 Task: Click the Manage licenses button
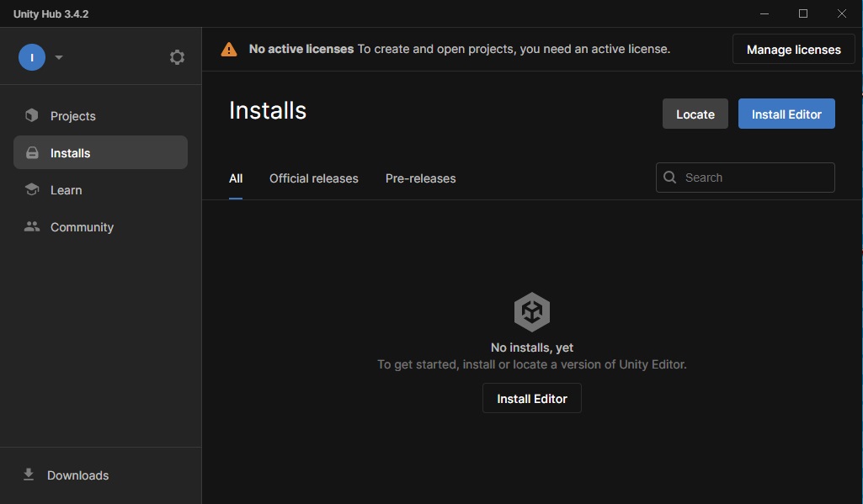tap(793, 50)
